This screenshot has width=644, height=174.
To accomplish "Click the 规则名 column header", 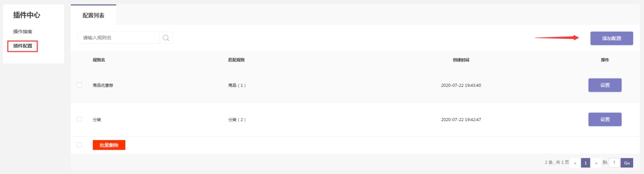I will coord(99,60).
